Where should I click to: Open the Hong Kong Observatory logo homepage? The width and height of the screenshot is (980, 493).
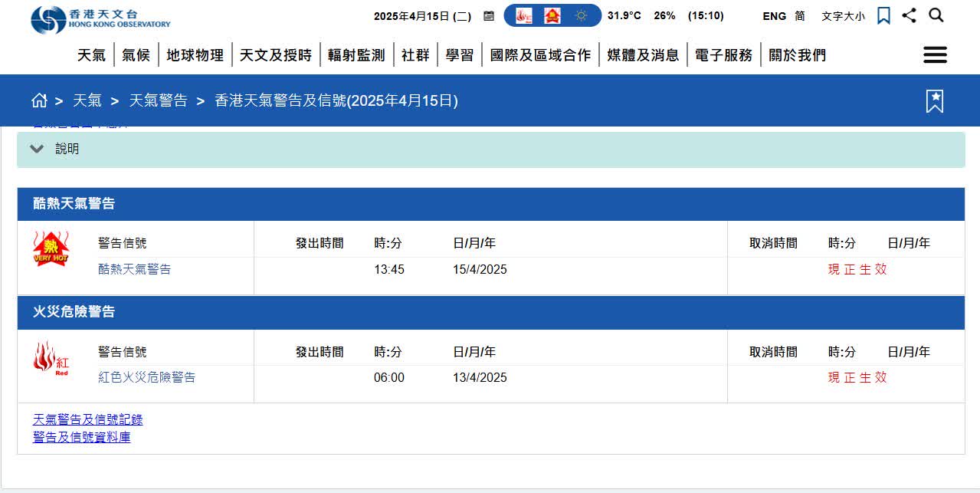(x=100, y=19)
